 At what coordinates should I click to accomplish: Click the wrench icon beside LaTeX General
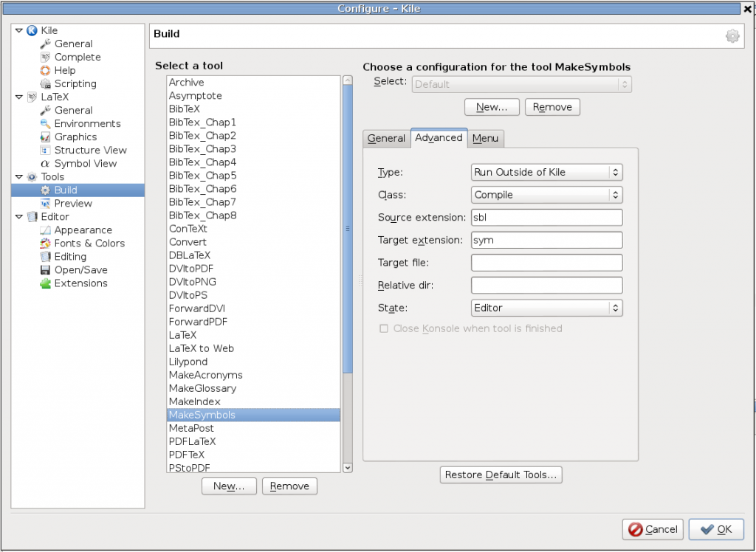[45, 111]
